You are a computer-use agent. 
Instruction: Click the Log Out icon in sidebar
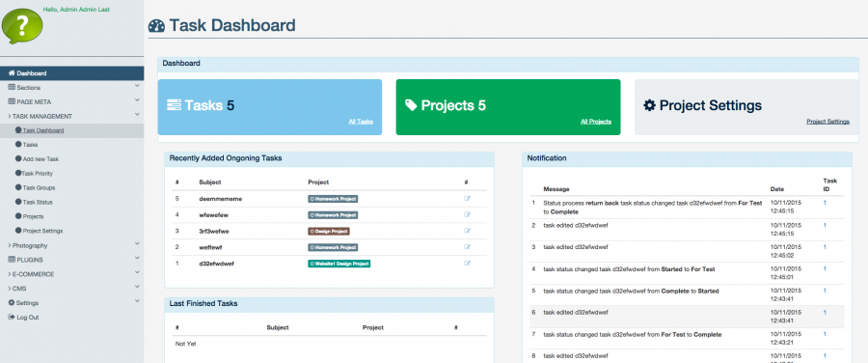[x=11, y=318]
